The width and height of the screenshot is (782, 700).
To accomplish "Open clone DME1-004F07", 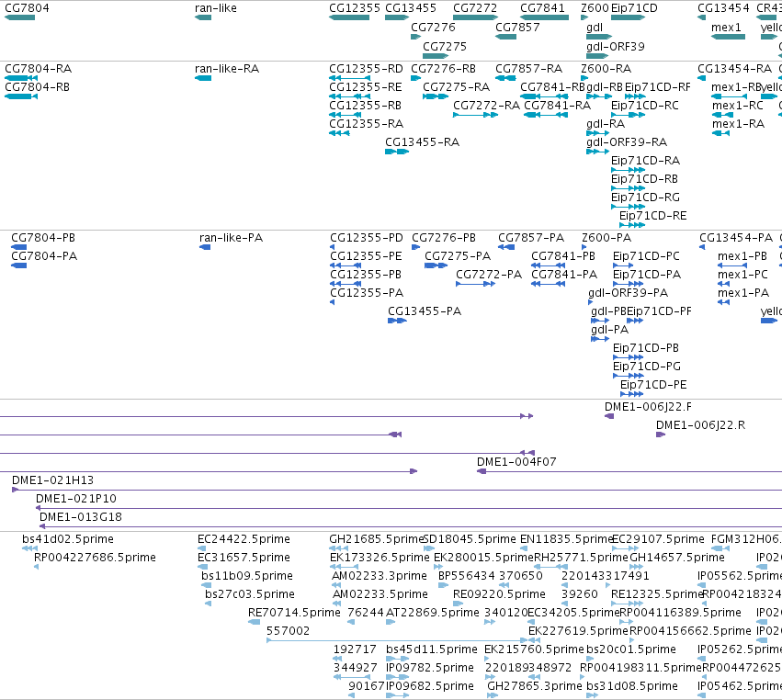I will pyautogui.click(x=516, y=462).
